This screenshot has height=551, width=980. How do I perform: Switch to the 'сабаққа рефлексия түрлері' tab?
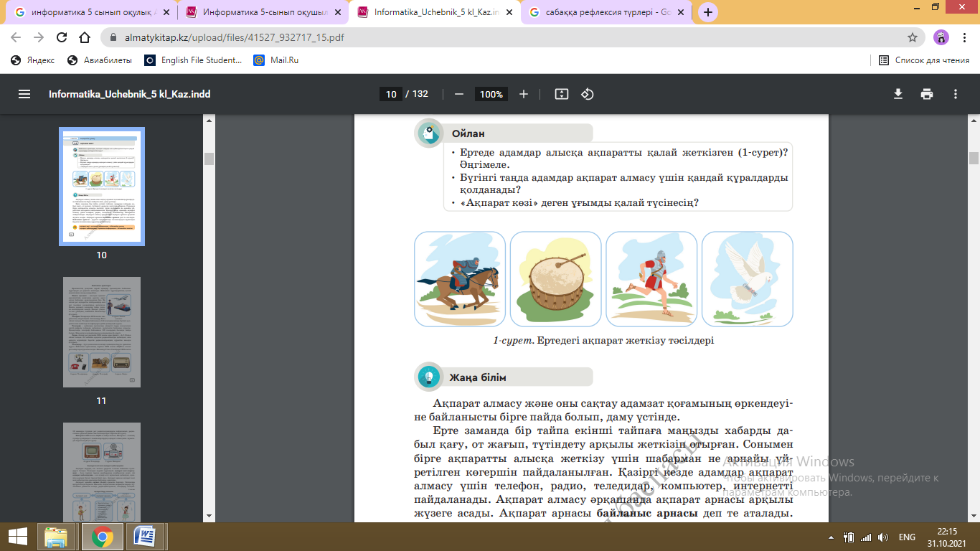point(607,12)
